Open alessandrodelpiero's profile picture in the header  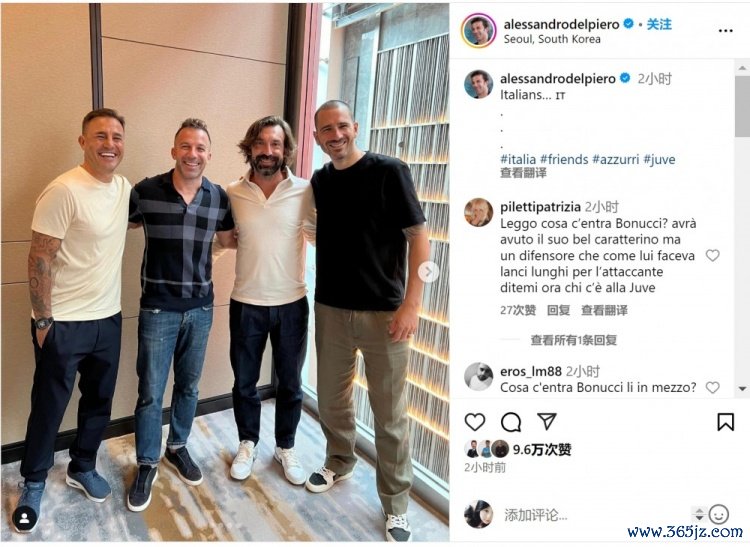point(478,31)
